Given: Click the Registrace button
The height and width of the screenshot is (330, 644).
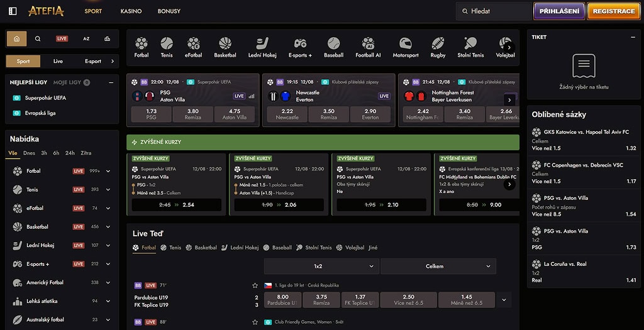Looking at the screenshot, I should [x=614, y=11].
